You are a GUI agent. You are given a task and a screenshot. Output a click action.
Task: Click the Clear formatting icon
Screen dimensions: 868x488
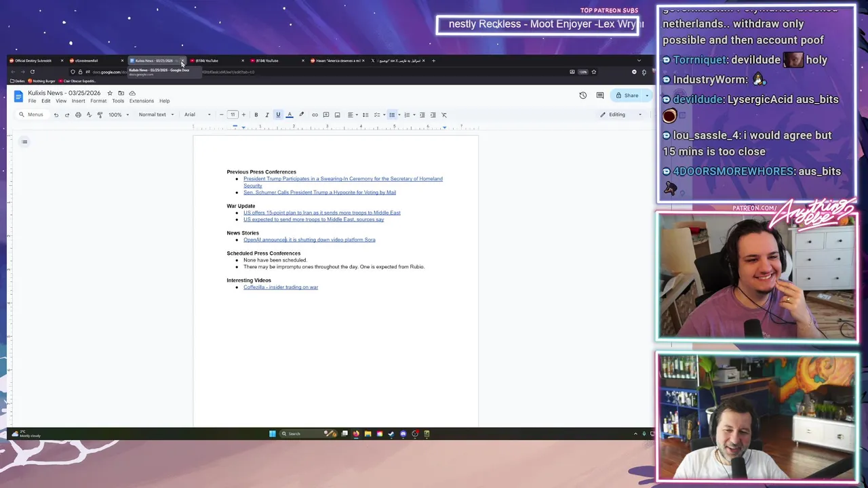click(444, 115)
